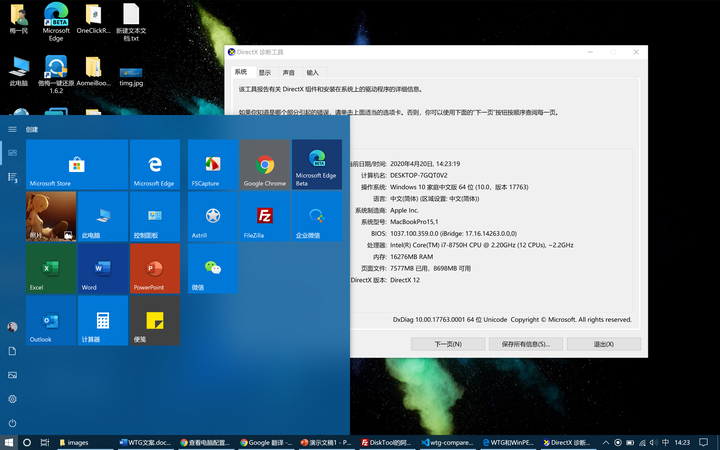The width and height of the screenshot is (720, 450).
Task: Switch to Google 翻译 Chrome taskbar item
Action: 266,443
